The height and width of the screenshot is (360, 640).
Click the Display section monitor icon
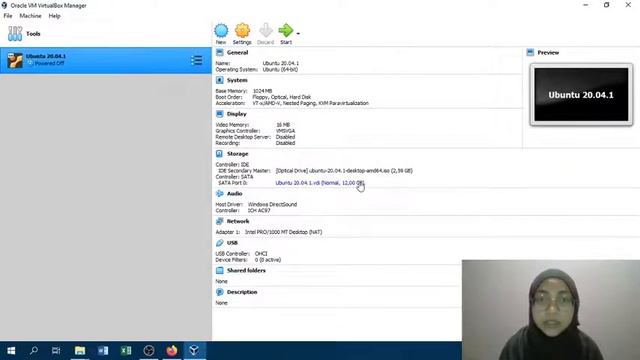pyautogui.click(x=220, y=114)
